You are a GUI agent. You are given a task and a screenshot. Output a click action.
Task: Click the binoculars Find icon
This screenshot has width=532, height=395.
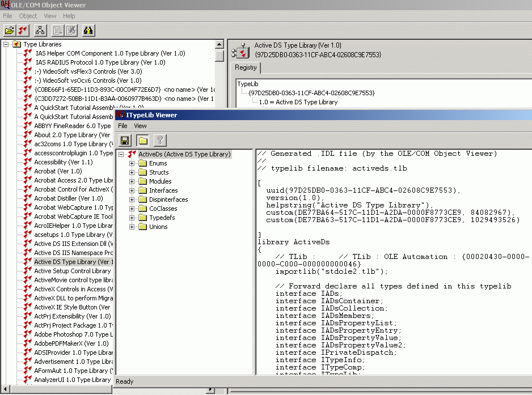tap(88, 31)
